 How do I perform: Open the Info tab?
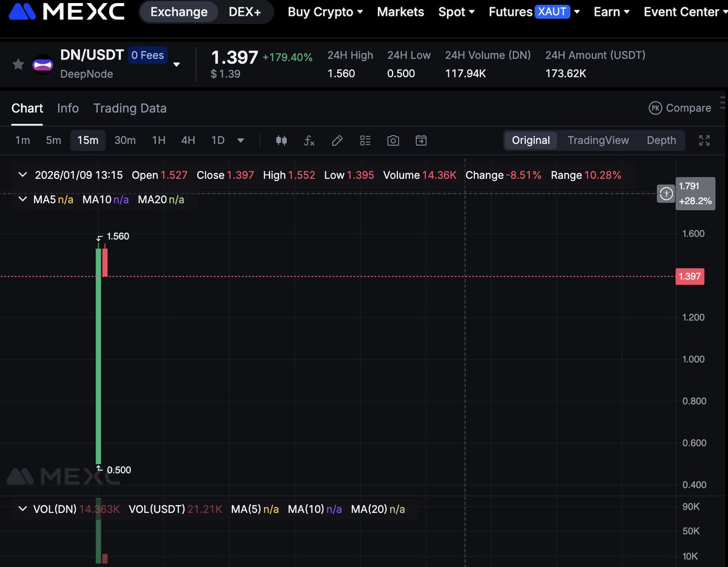pyautogui.click(x=67, y=108)
